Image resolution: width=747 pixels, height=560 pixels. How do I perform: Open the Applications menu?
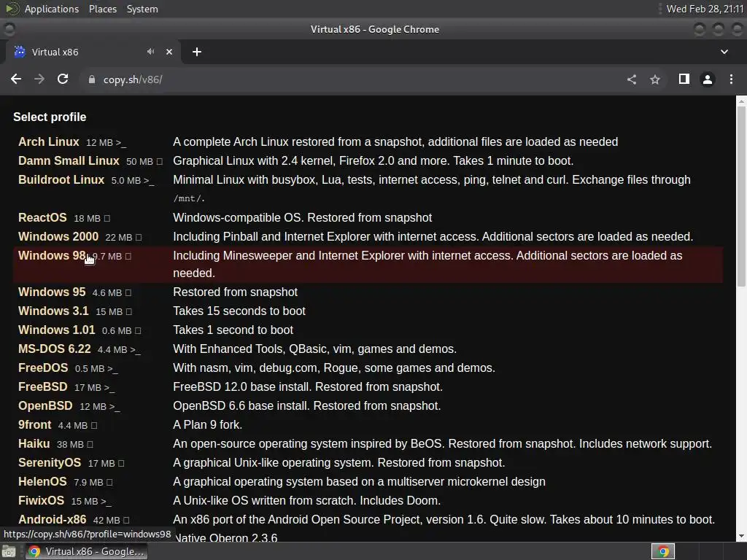[x=52, y=9]
